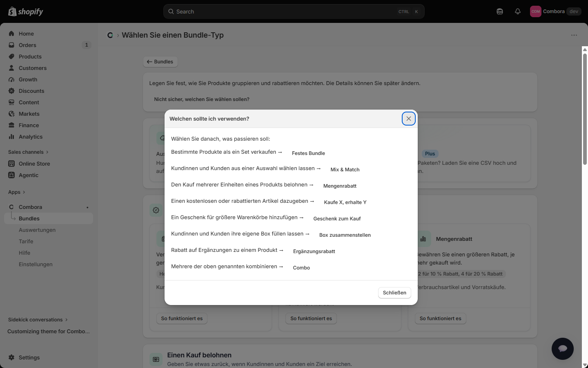
Task: Close the 'Welcher sollte ich verwenden?' dialog with X
Action: click(x=409, y=119)
